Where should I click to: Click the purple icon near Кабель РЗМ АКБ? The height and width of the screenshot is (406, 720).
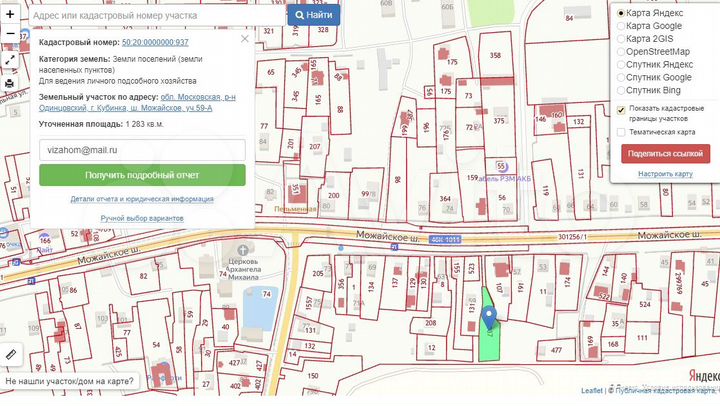coord(501,166)
